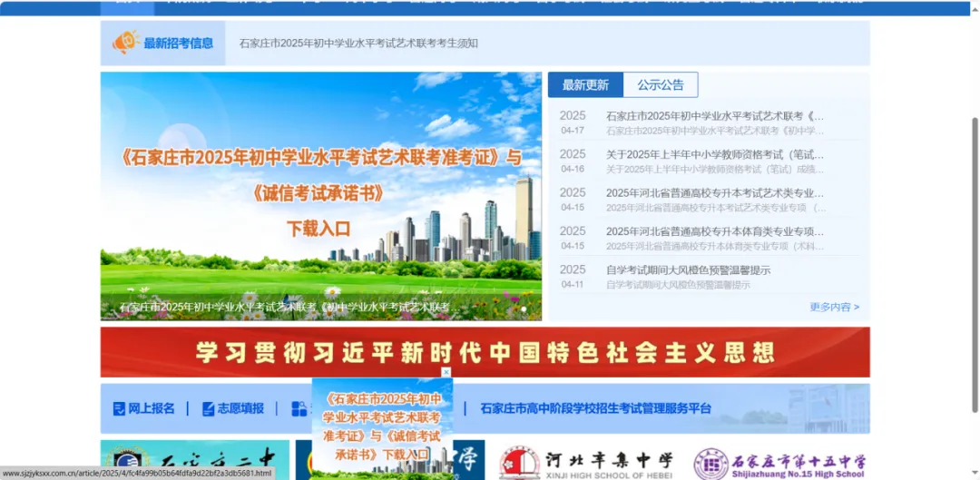Click the 志愿填报 edit icon

click(x=208, y=408)
